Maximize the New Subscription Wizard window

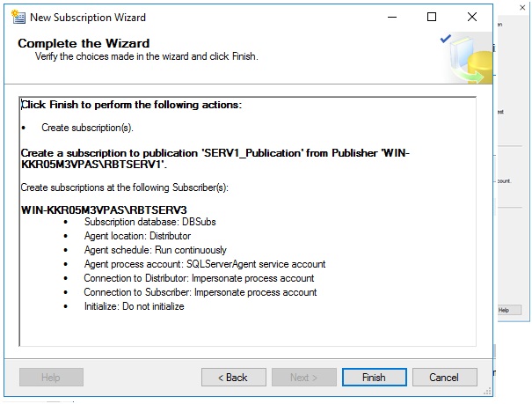(432, 17)
